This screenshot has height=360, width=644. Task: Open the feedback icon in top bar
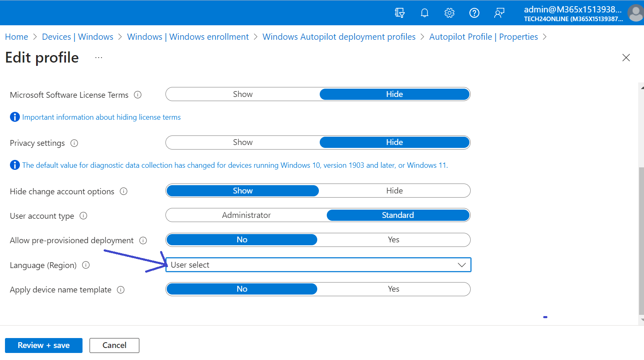(499, 13)
